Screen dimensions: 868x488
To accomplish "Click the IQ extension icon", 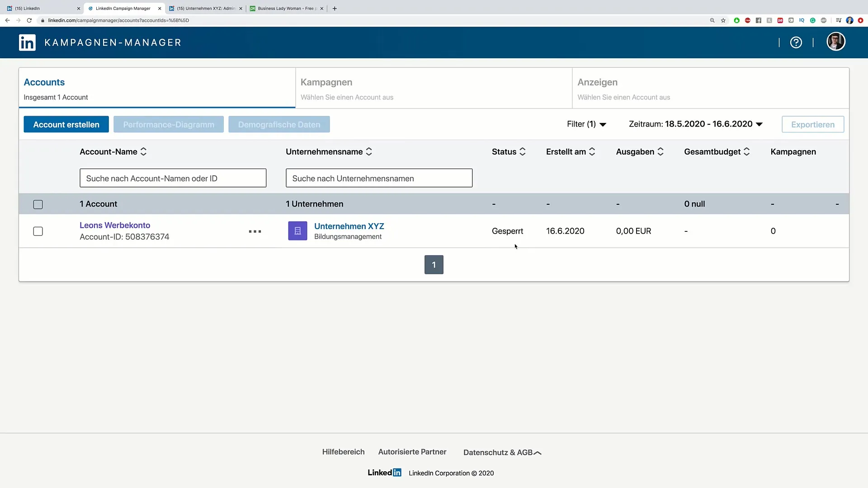I will click(x=802, y=20).
